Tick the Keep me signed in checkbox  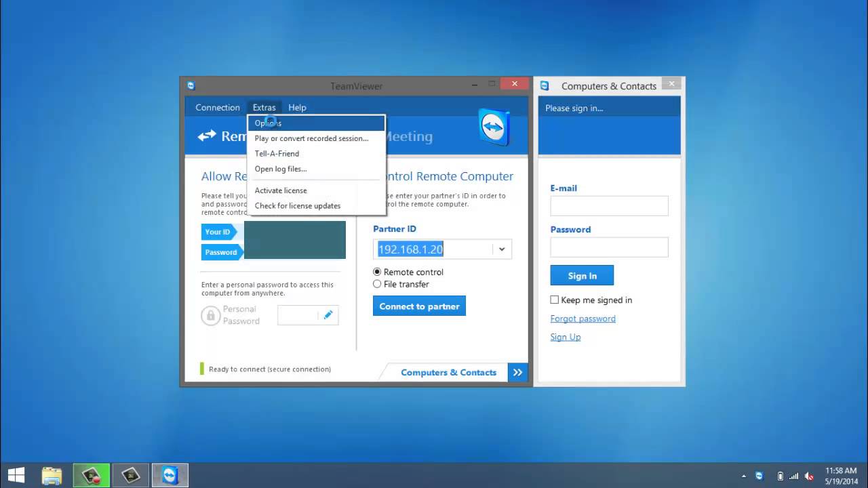[555, 300]
